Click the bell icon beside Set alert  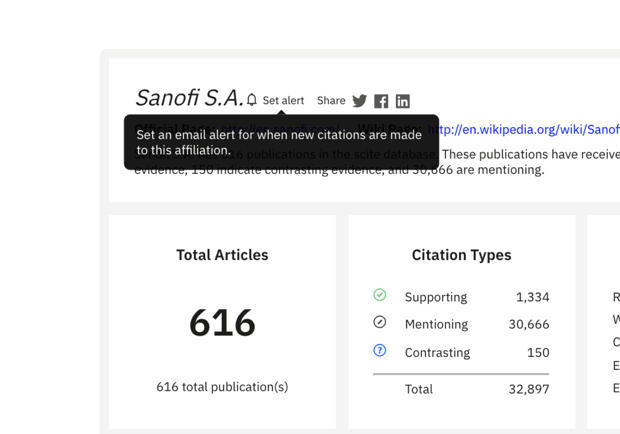252,100
